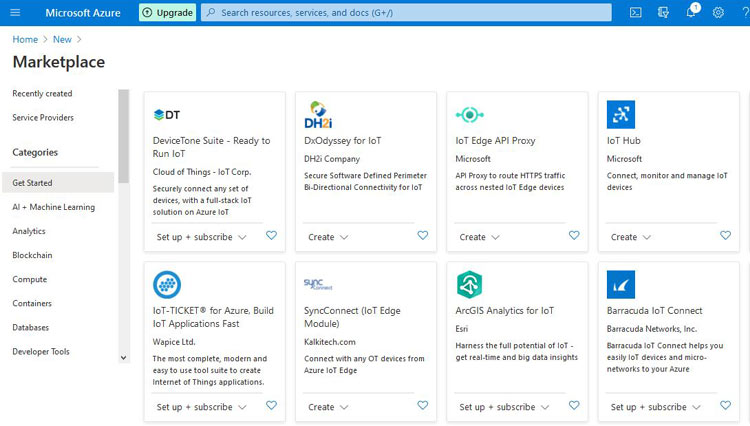Viewport: 750px width, 426px height.
Task: Go to New breadcrumb link
Action: (x=62, y=39)
